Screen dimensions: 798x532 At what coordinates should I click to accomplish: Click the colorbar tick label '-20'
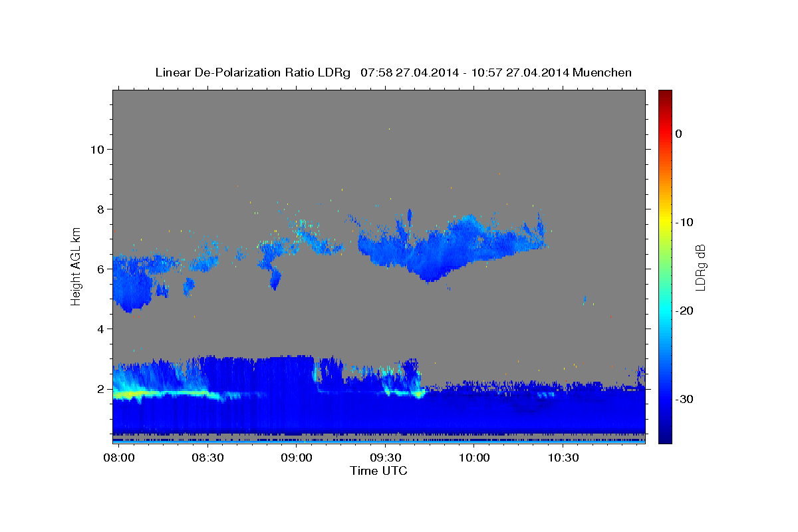685,311
